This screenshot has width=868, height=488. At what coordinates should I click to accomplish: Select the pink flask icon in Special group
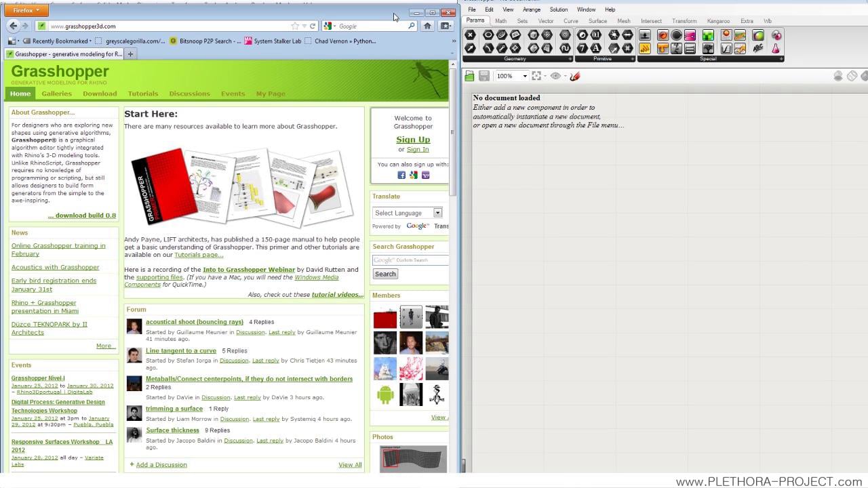click(776, 48)
